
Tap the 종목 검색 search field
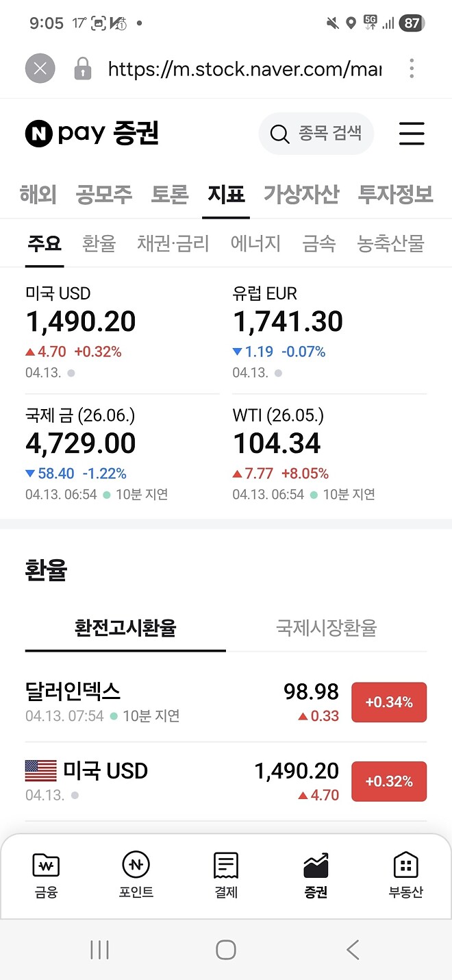316,134
